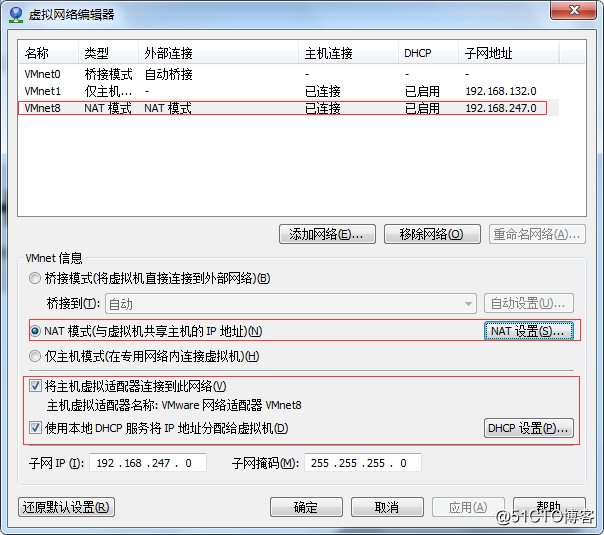Click the 确定 button
The height and width of the screenshot is (535, 604).
[x=306, y=507]
